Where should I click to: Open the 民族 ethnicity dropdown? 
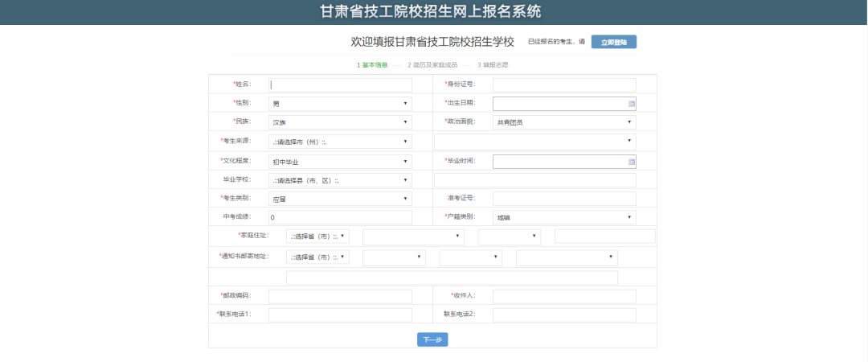[340, 122]
